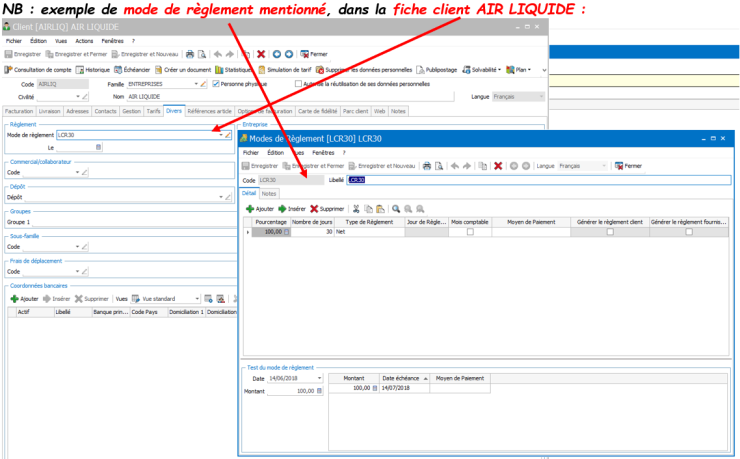Screen dimensions: 740x459
Task: Click the print icon in Client window toolbar
Action: click(x=190, y=54)
